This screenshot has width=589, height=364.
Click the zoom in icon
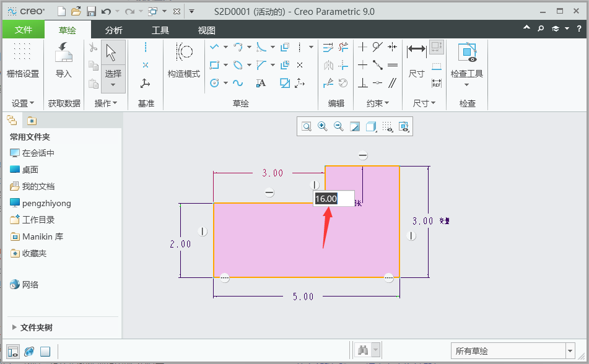[322, 126]
